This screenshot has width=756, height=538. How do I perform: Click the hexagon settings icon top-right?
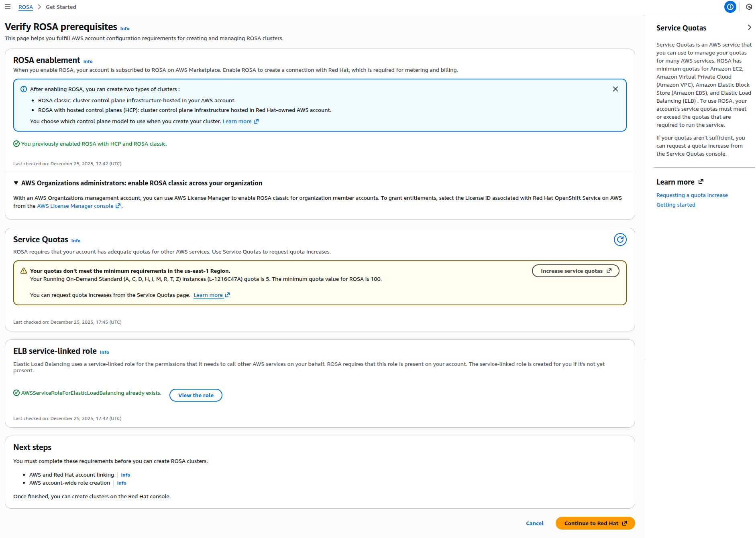tap(749, 7)
